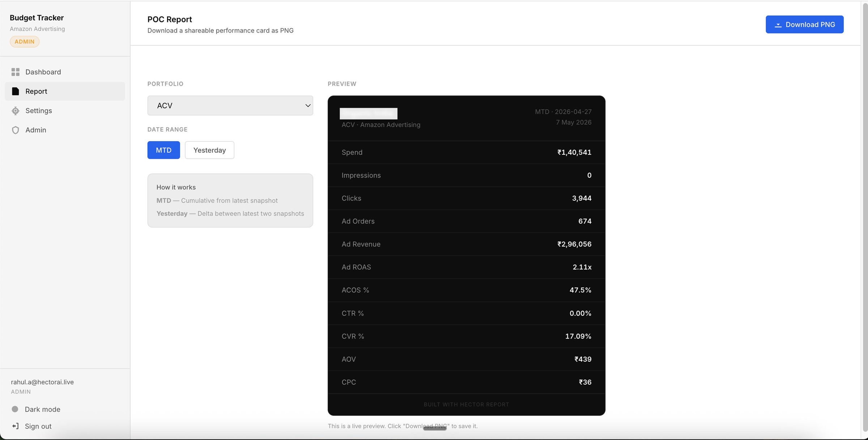Click the 7 May 2026 date
This screenshot has height=440, width=868.
574,122
